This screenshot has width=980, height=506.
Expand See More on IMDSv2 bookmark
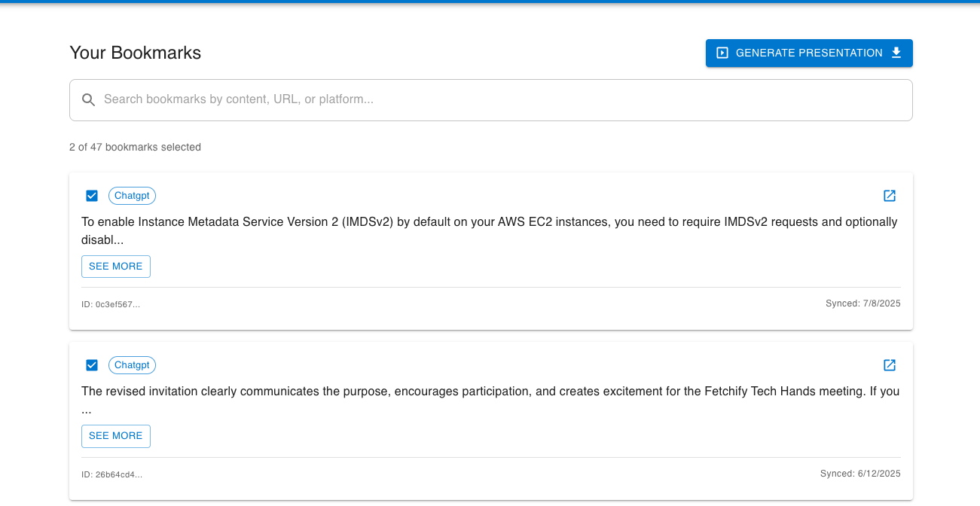pos(116,267)
